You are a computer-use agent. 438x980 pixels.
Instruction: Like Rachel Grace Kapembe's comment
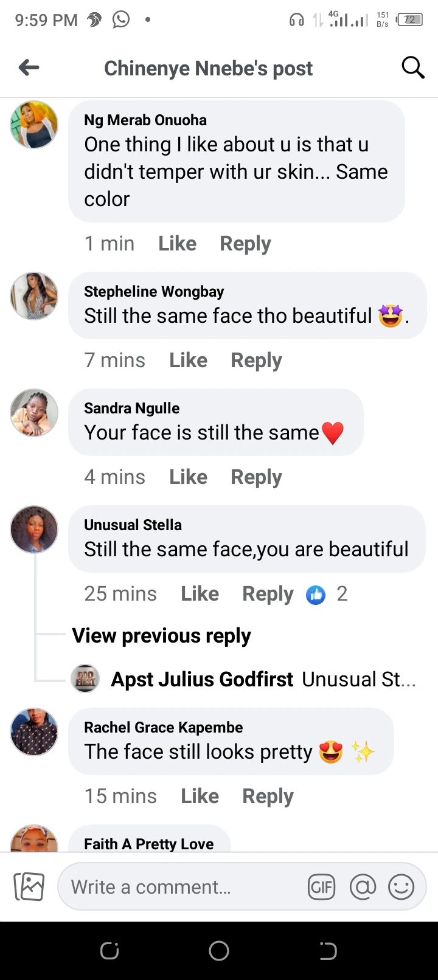[x=200, y=796]
